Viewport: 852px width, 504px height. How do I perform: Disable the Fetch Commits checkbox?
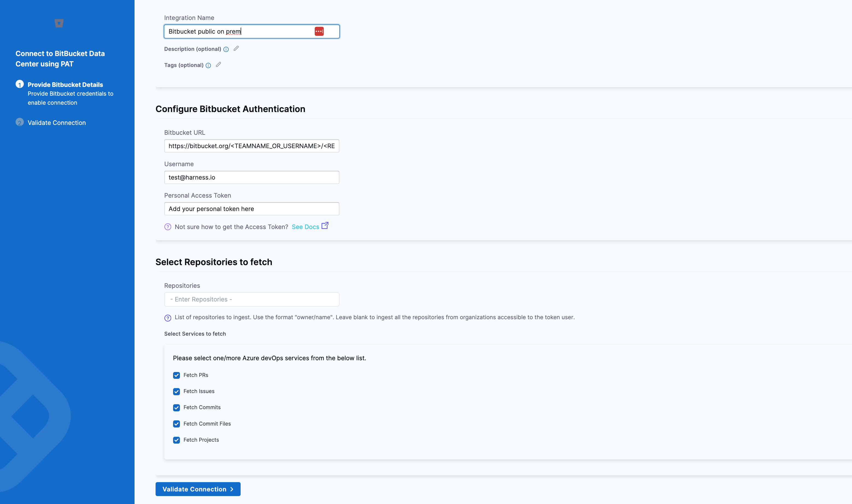pos(176,408)
